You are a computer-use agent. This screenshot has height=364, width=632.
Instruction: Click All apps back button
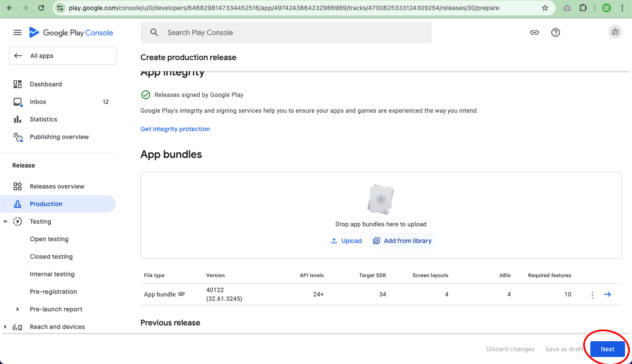click(63, 56)
